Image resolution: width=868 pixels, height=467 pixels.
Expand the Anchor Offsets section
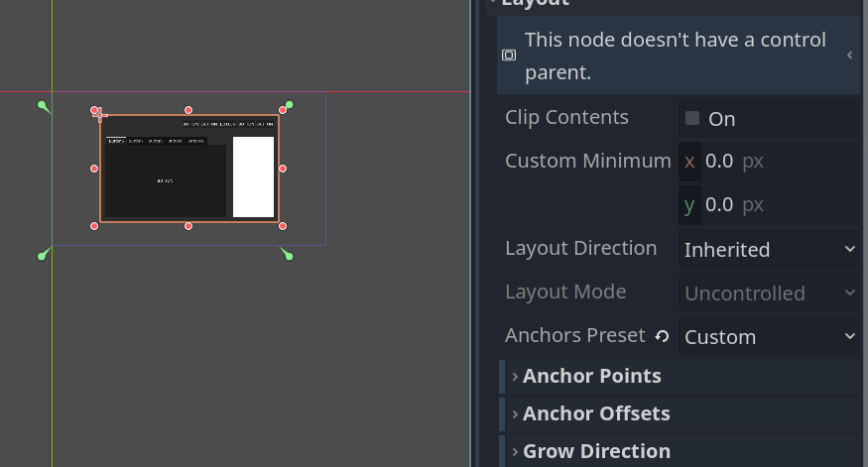point(595,413)
